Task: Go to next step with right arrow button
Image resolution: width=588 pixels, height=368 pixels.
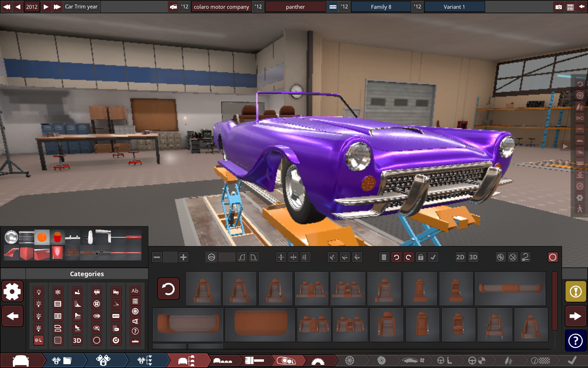Action: pos(575,316)
